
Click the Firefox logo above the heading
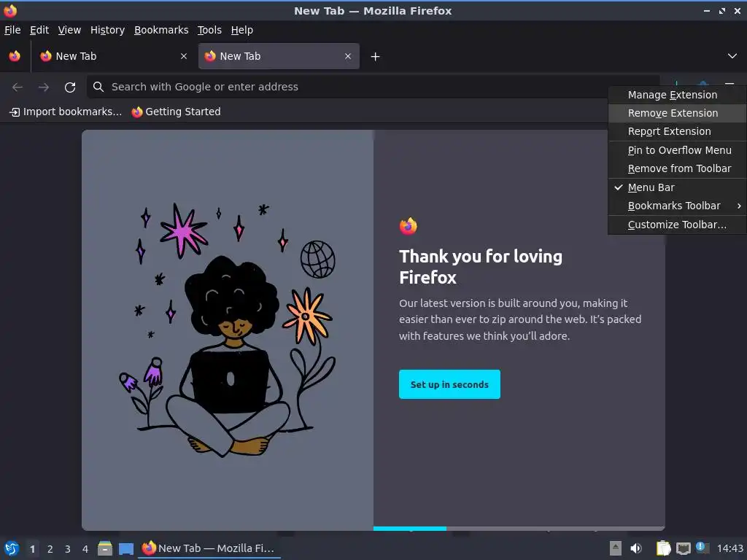[409, 226]
